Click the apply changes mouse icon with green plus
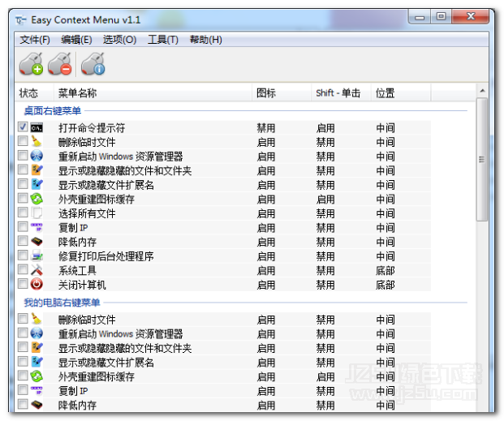Image resolution: width=504 pixels, height=421 pixels. click(x=31, y=64)
